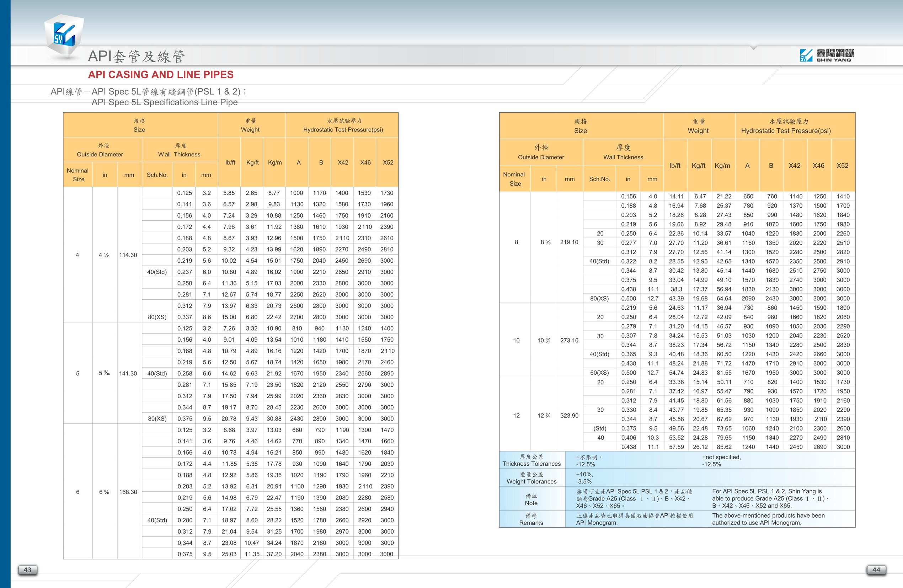
Task: Click the API Spec 5L Specifications Line Pipe subtitle
Action: 165,102
